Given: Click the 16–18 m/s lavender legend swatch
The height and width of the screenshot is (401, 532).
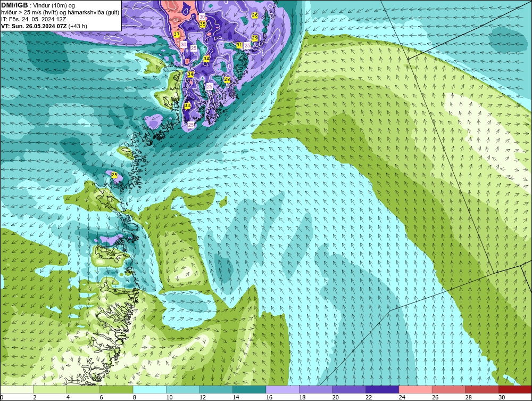Looking at the screenshot, I should pyautogui.click(x=282, y=389).
